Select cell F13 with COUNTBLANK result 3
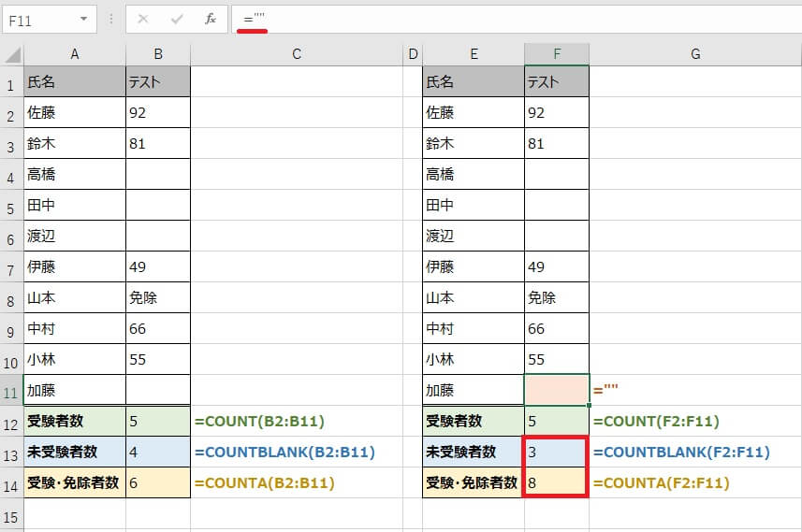Viewport: 802px width, 532px height. [557, 453]
